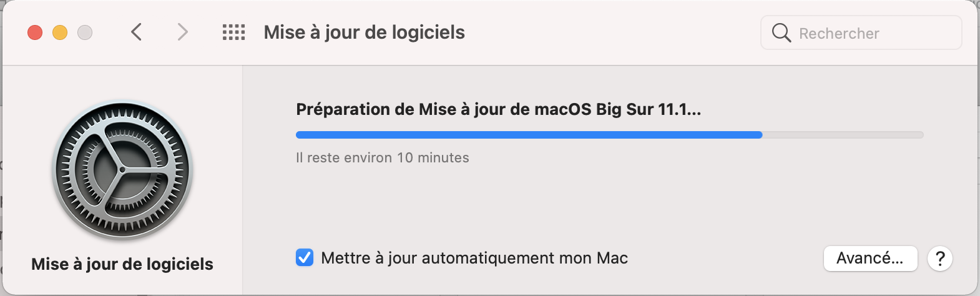Click the blank left sidebar area above the gear

(x=122, y=81)
